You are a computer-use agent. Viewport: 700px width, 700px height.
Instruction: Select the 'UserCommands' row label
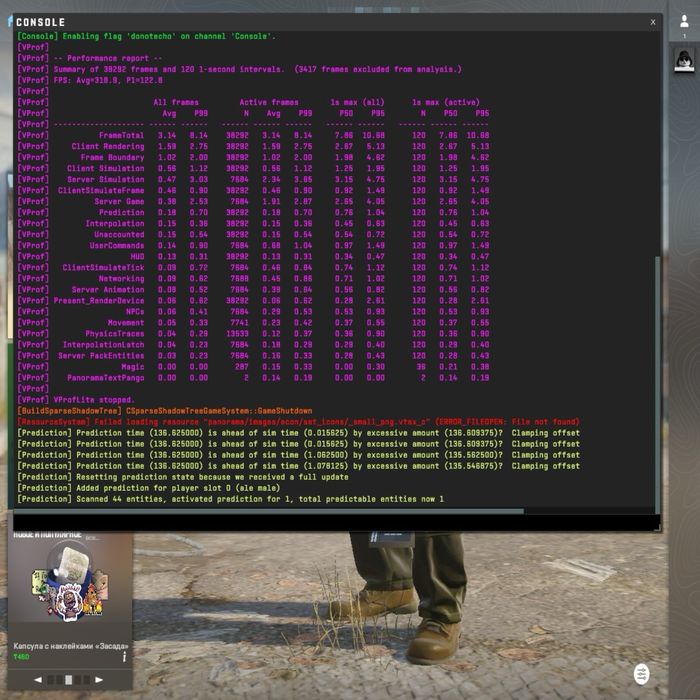coord(117,246)
